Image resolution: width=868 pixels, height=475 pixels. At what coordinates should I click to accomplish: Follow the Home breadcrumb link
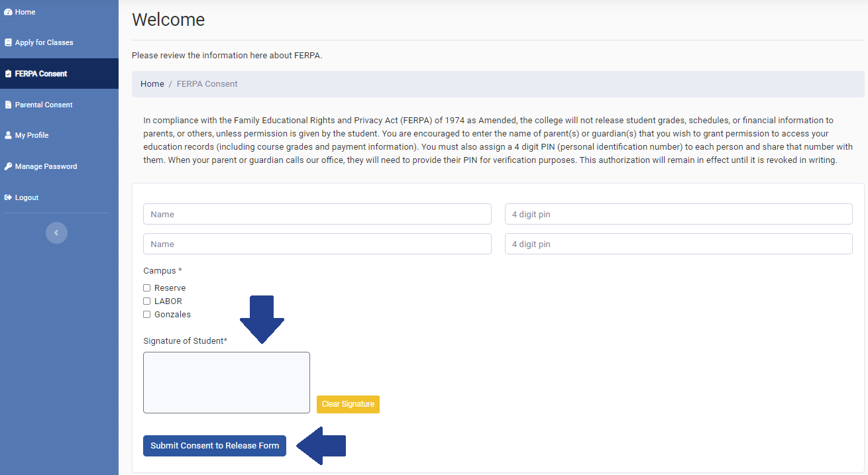click(152, 84)
